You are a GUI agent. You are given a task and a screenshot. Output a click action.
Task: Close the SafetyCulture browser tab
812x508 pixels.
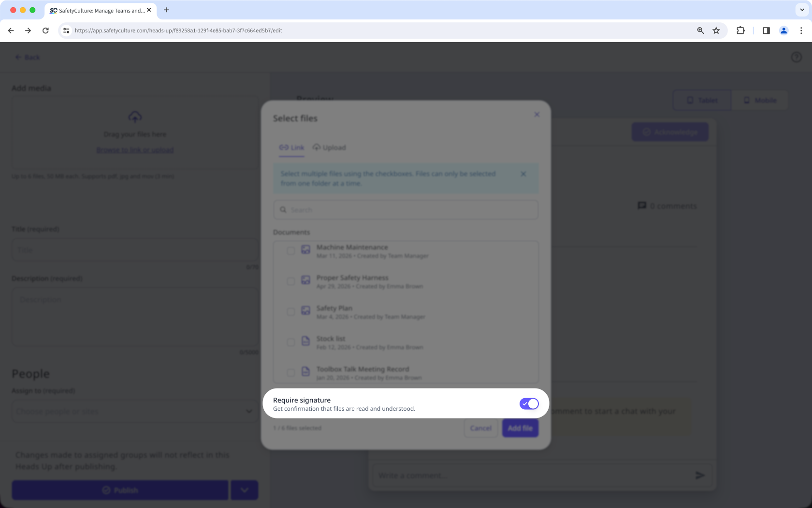coord(149,10)
